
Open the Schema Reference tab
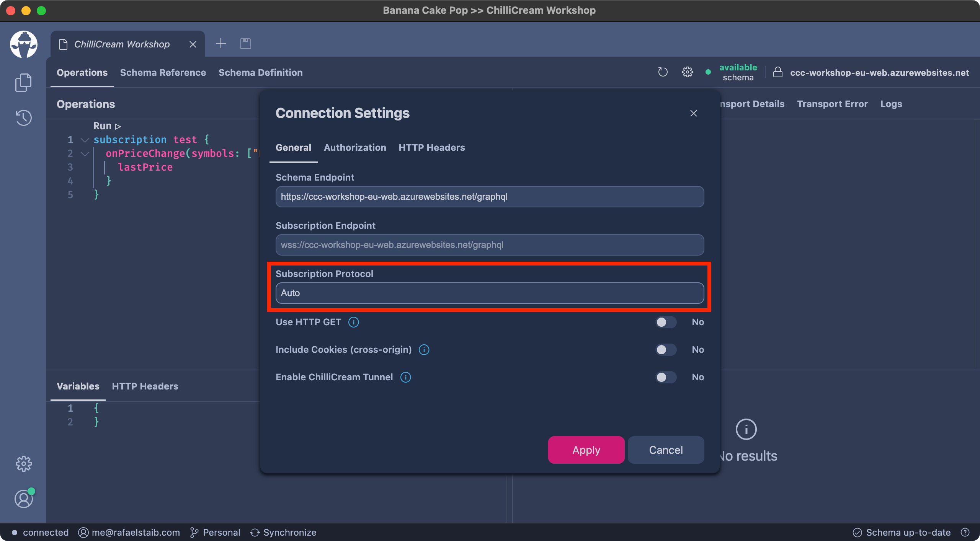click(x=163, y=73)
